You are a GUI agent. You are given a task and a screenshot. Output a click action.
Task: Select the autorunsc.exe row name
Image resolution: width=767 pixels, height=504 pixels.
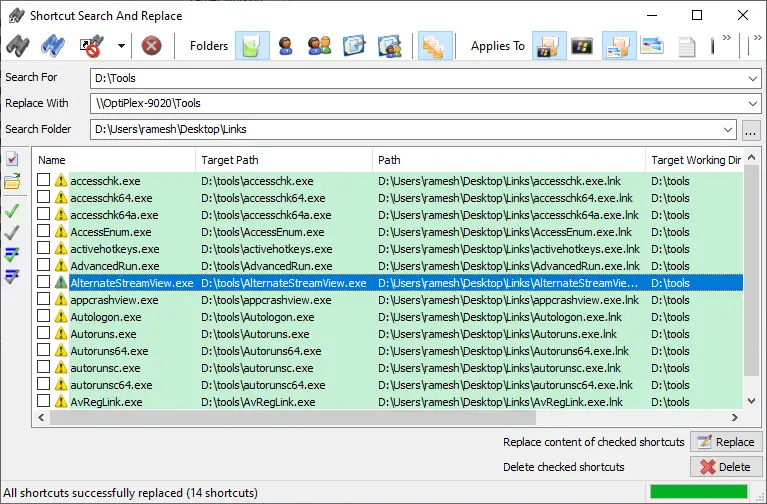105,368
